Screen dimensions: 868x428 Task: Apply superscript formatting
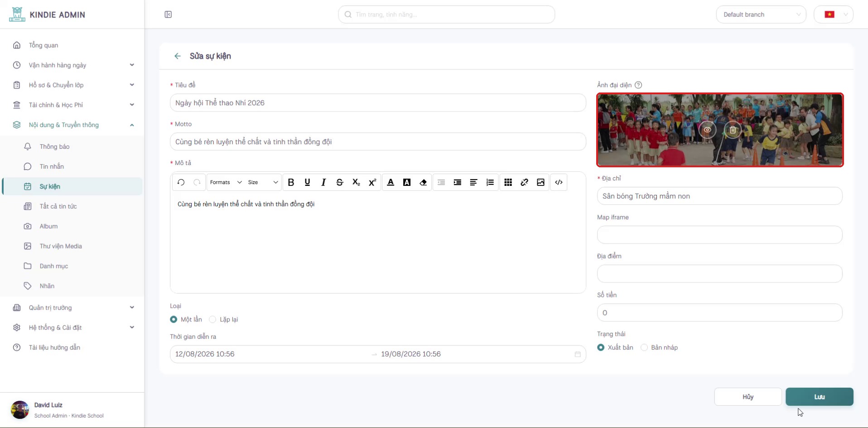click(x=372, y=182)
